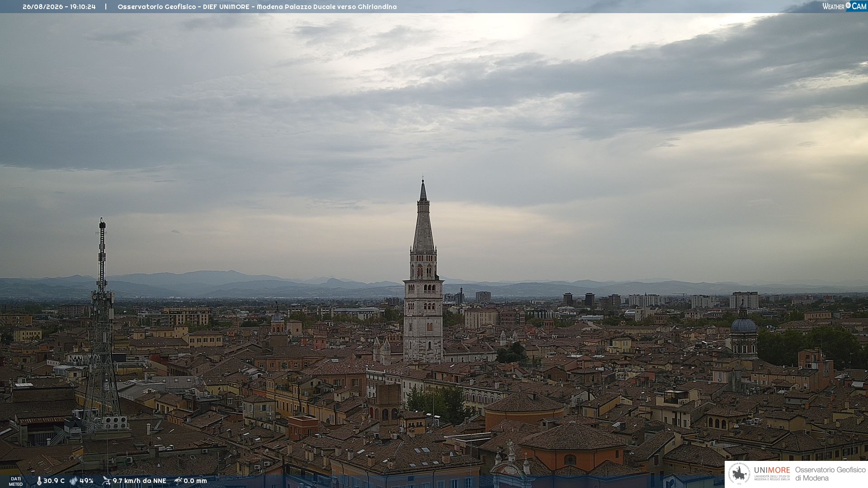Click the wind anemometer icon

pyautogui.click(x=106, y=481)
